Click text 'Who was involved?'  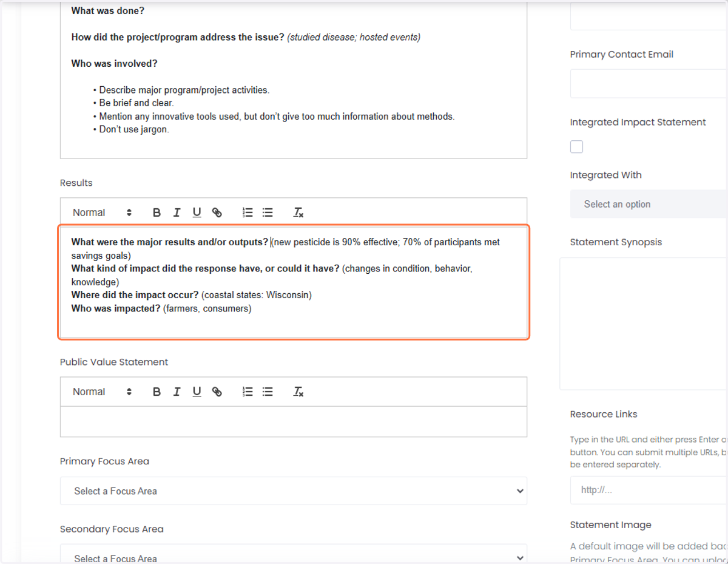coord(114,63)
